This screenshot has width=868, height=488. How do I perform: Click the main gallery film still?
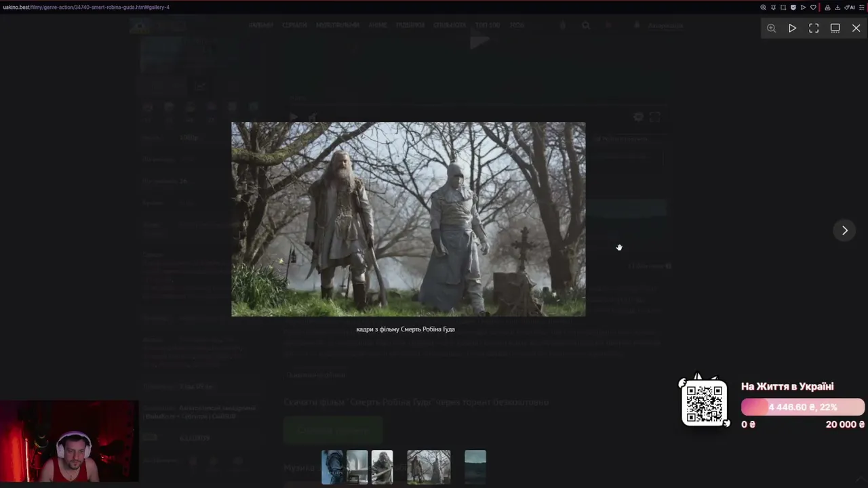pyautogui.click(x=408, y=219)
